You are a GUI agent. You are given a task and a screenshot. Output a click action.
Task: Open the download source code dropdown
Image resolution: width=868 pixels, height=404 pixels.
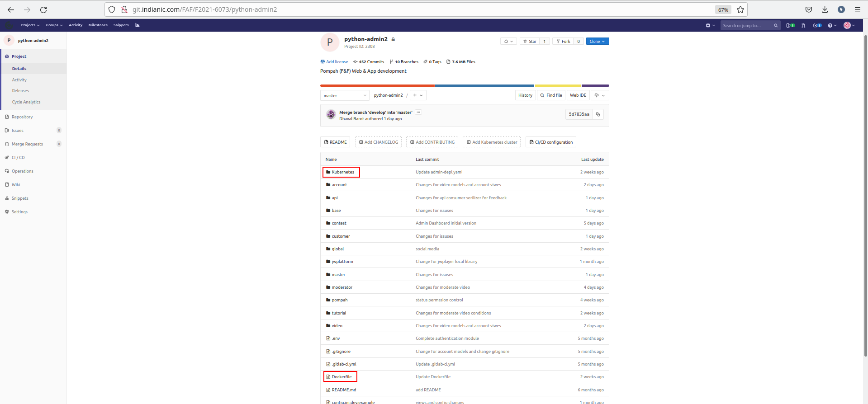[x=599, y=95]
